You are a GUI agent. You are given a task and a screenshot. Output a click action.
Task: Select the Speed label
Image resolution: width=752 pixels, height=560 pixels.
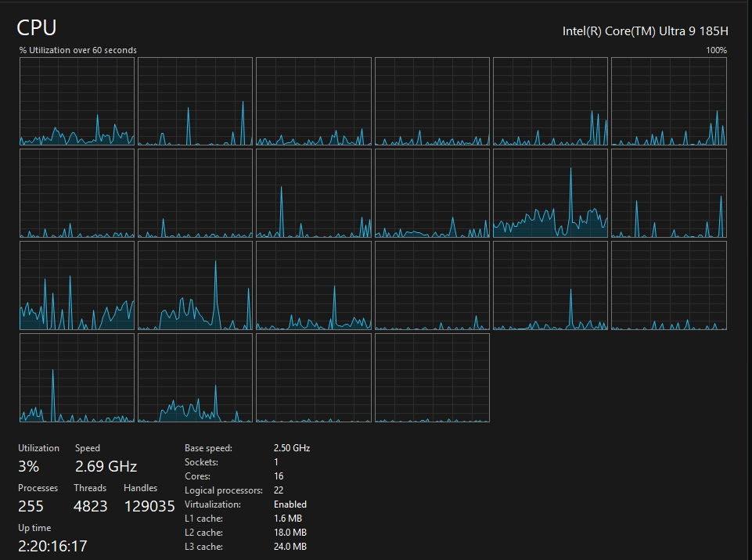88,448
